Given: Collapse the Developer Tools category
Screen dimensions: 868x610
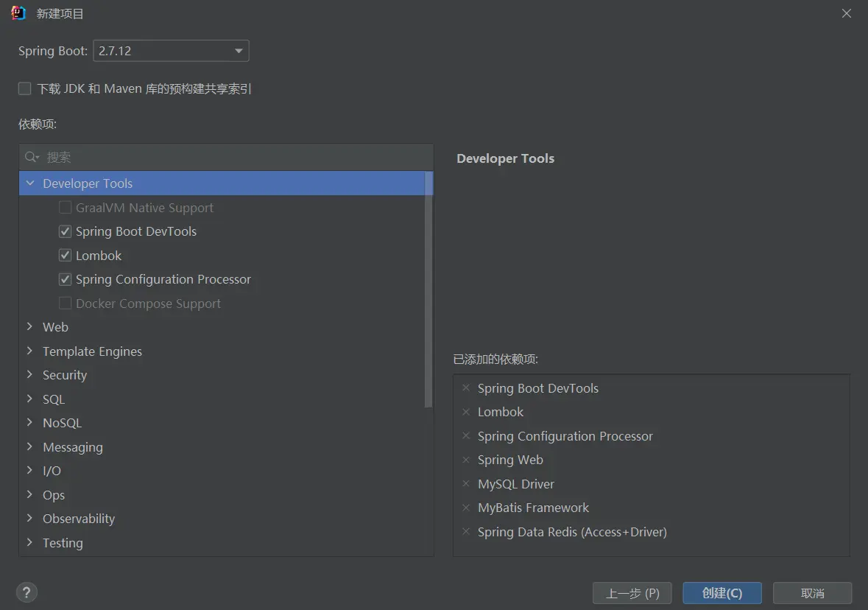Looking at the screenshot, I should click(30, 183).
